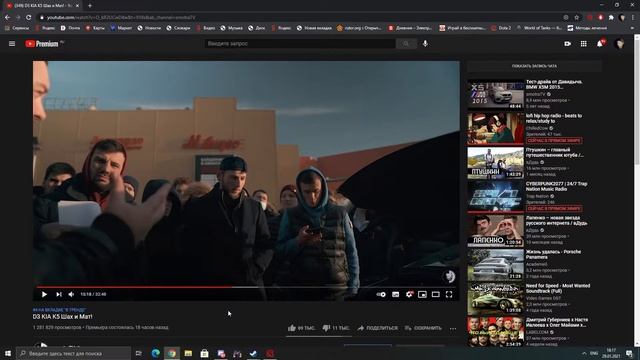Open File Explorer from taskbar
The width and height of the screenshot is (640, 360).
(188, 353)
